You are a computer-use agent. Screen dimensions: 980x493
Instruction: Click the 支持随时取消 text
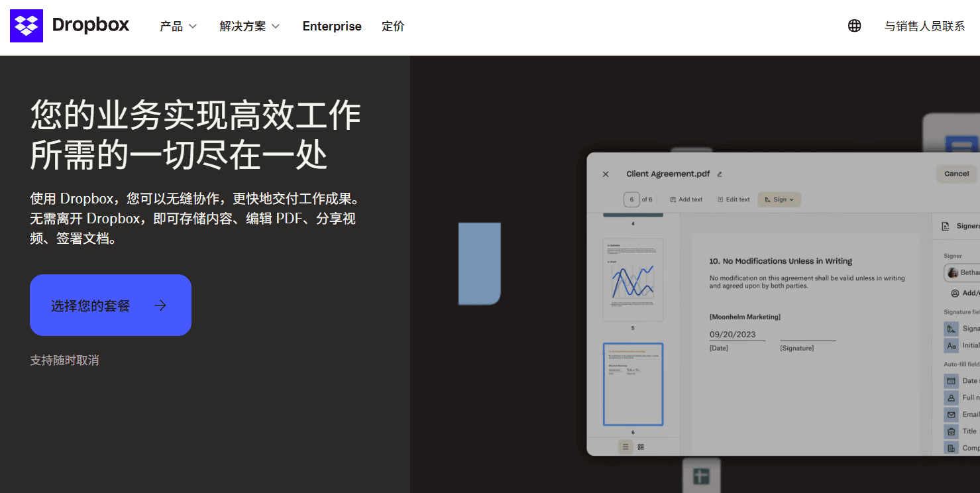(64, 360)
